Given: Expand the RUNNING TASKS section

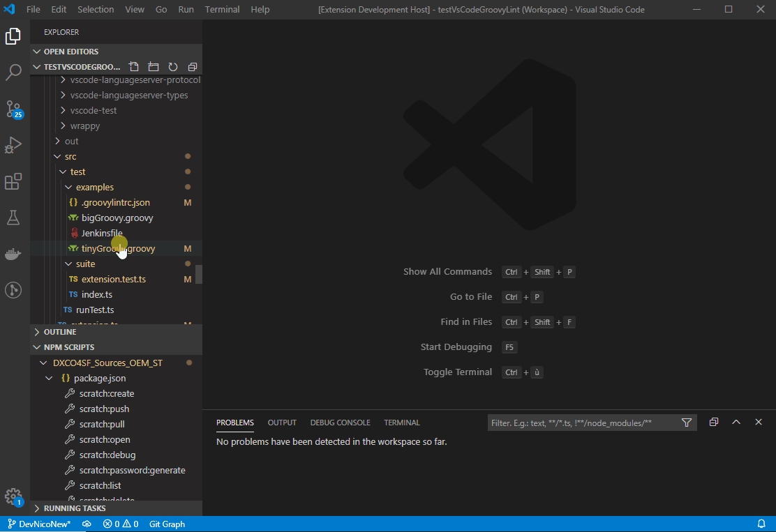Looking at the screenshot, I should 75,508.
